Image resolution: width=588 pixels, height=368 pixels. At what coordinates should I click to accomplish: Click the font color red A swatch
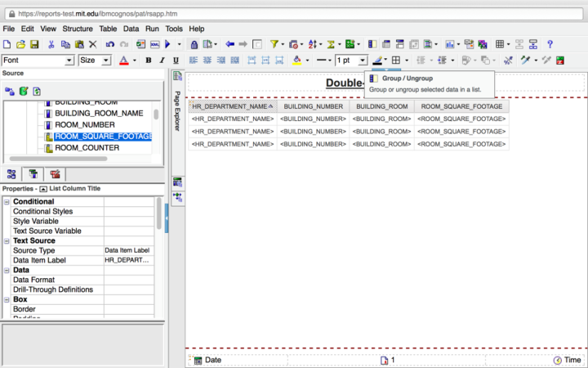coord(123,61)
